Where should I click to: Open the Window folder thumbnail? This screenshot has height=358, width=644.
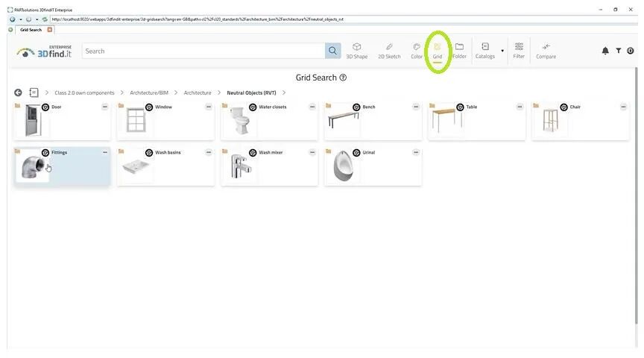[x=136, y=120]
